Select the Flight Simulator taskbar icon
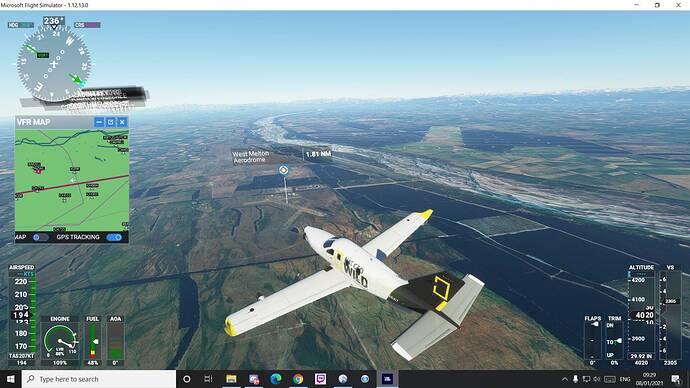 point(387,379)
